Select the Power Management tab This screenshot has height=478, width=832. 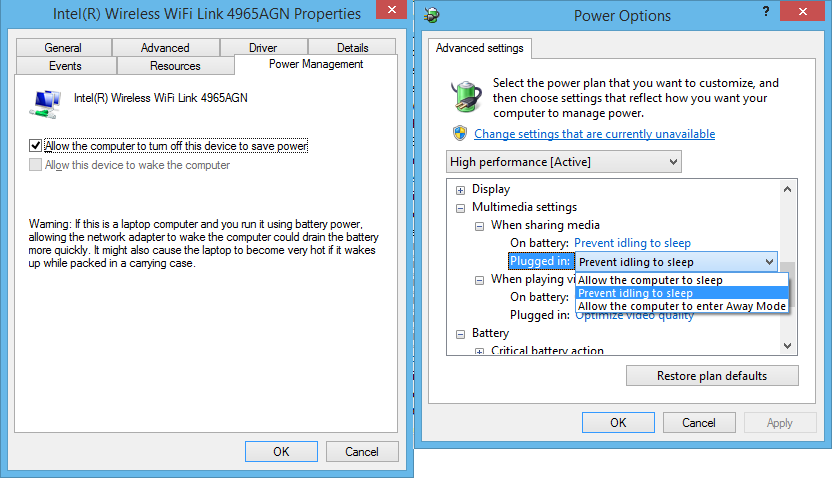[316, 64]
